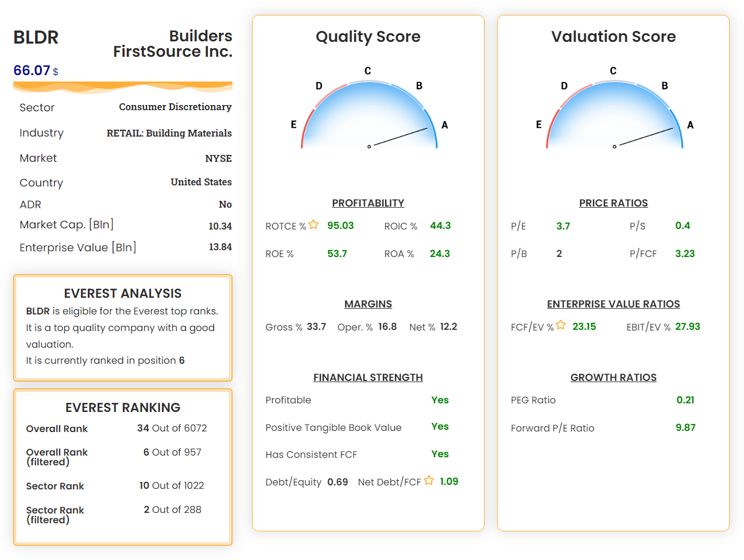Click the EVEREST ANALYSIS heading
Screen dimensions: 744x560
(x=123, y=294)
